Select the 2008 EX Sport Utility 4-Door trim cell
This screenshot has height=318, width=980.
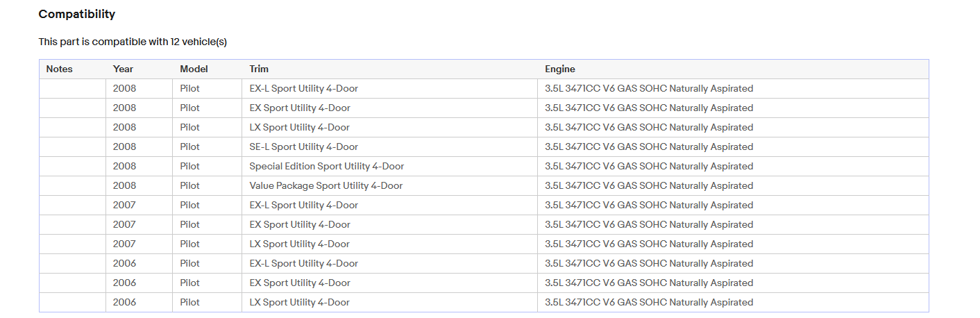coord(389,108)
